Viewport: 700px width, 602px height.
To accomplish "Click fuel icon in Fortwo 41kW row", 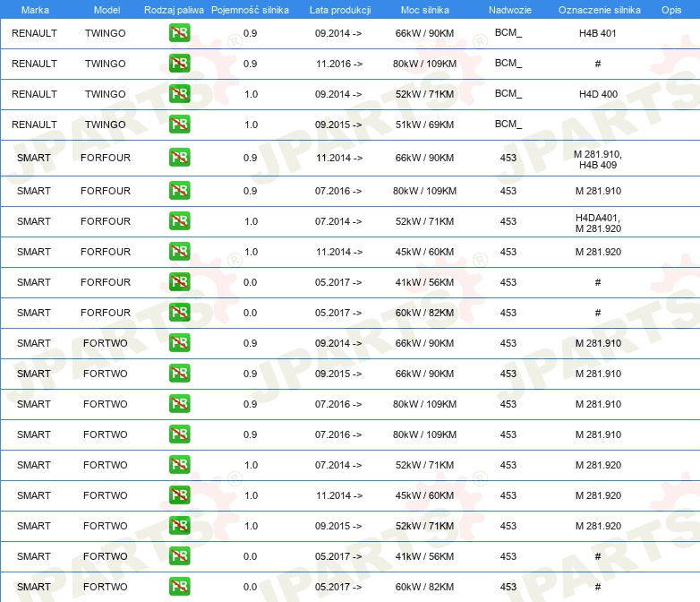I will coord(179,555).
